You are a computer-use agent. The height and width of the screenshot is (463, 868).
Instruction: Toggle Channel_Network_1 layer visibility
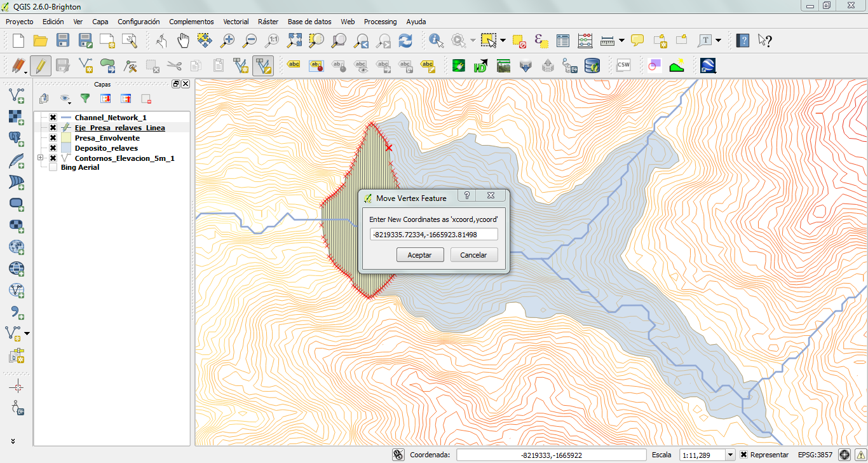[53, 118]
